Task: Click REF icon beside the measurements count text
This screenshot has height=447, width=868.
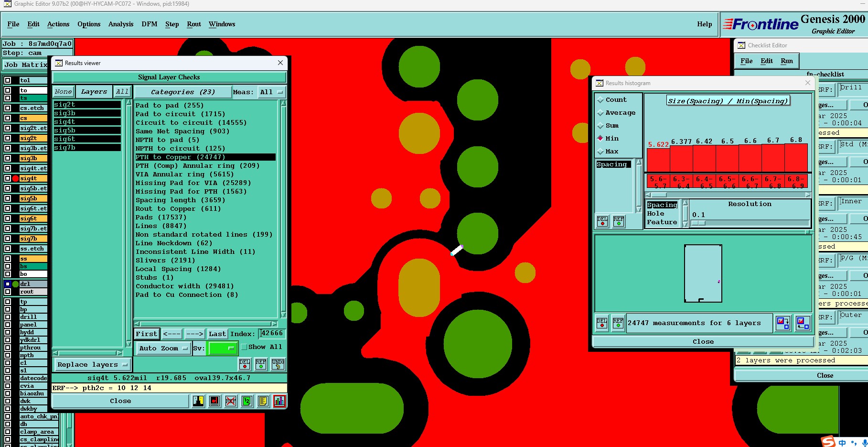Action: 618,323
